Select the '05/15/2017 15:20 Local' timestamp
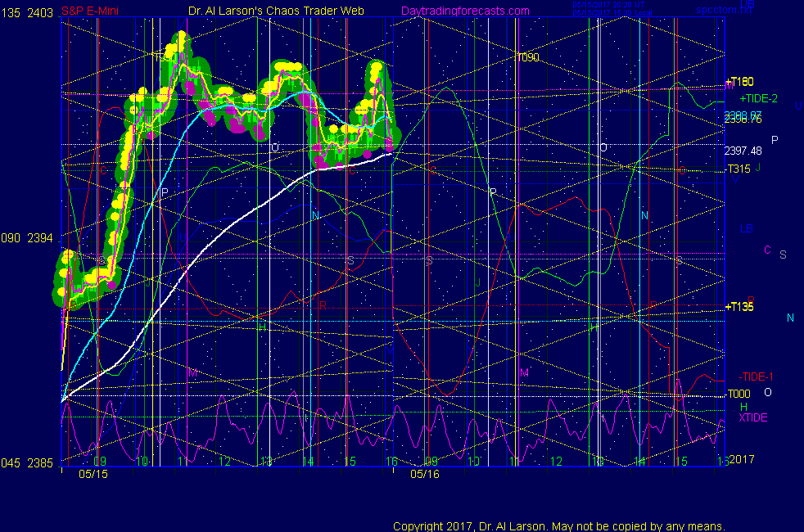Image resolution: width=804 pixels, height=532 pixels. [x=612, y=13]
